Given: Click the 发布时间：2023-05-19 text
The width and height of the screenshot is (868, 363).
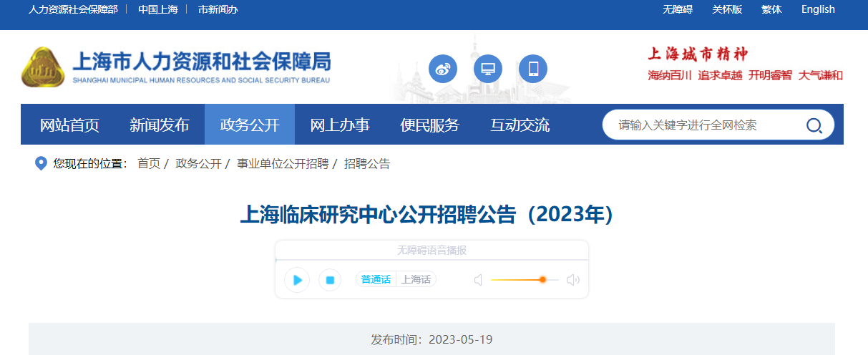Looking at the screenshot, I should click(431, 339).
